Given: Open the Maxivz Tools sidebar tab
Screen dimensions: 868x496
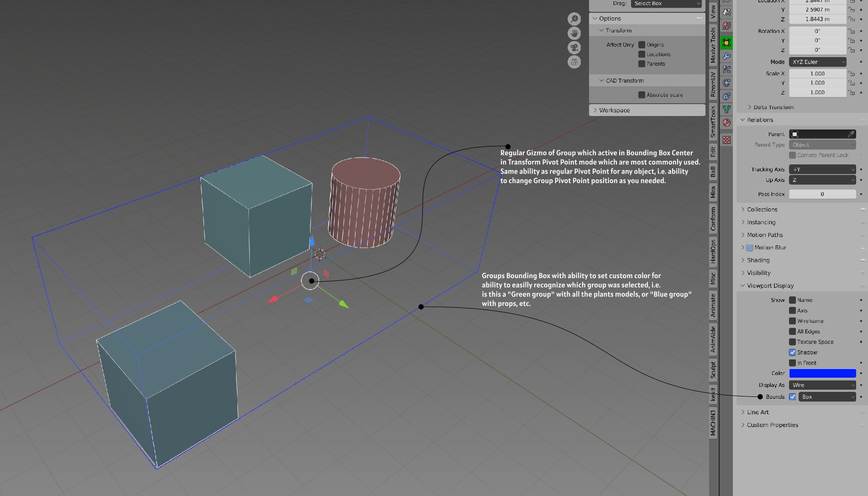Looking at the screenshot, I should tap(713, 45).
